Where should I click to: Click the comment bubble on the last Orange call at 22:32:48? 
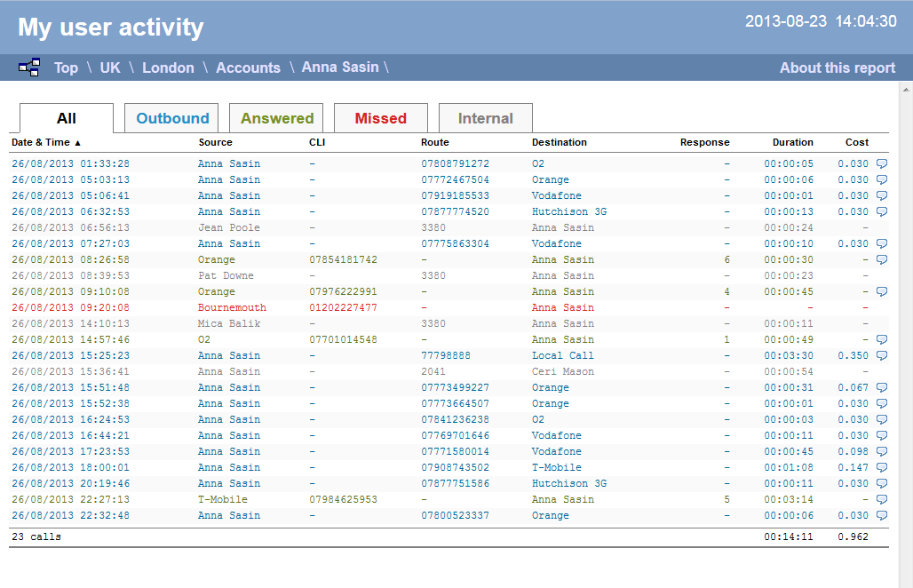(x=881, y=515)
